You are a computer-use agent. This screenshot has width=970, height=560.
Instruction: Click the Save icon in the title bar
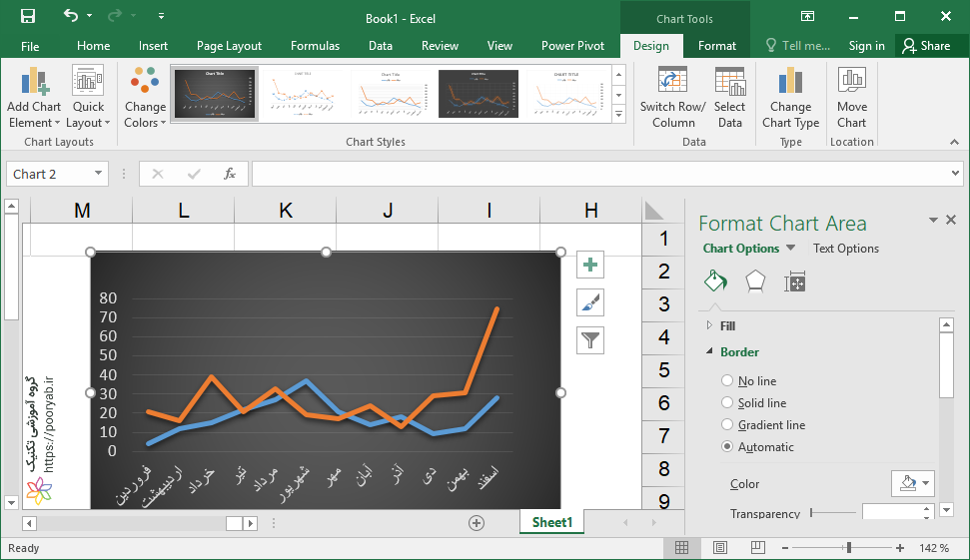(x=28, y=16)
